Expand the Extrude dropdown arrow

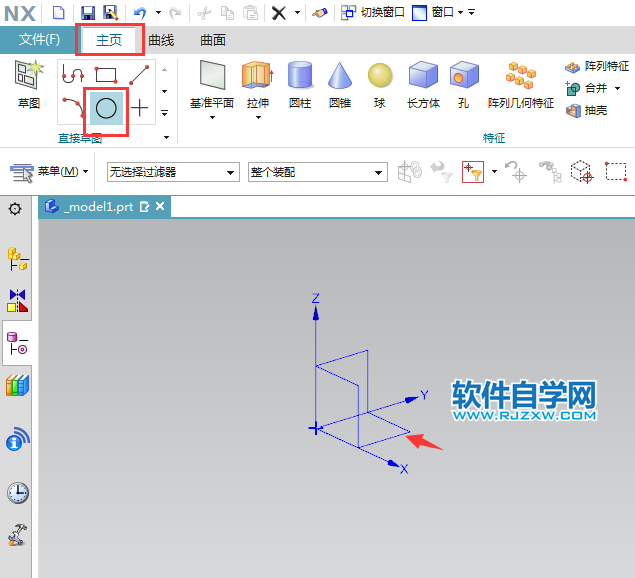pyautogui.click(x=258, y=118)
